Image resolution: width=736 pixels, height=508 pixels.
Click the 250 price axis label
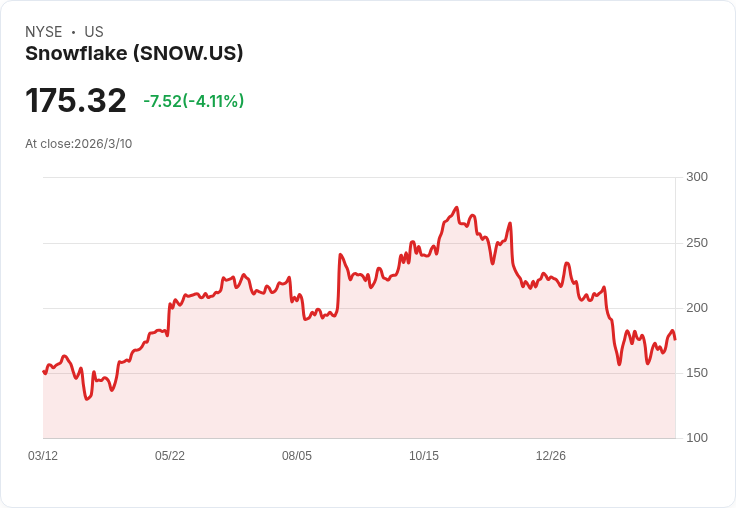(x=697, y=243)
